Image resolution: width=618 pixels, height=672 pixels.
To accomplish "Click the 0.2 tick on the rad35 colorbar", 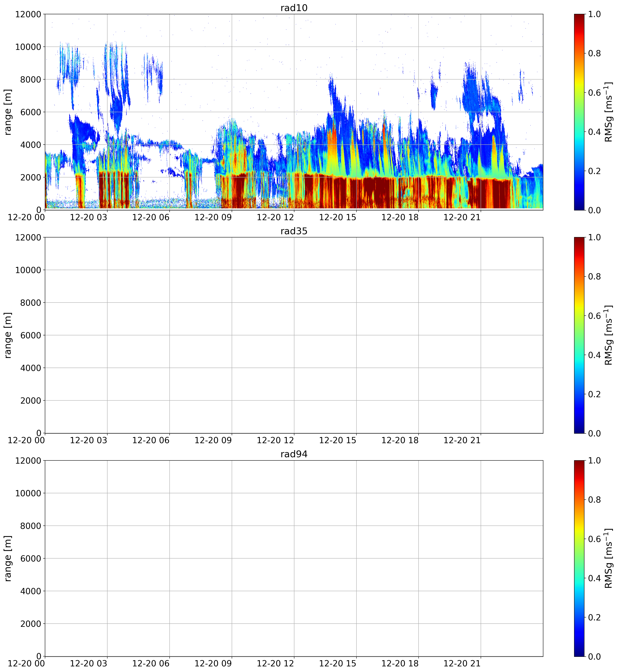I will click(594, 394).
